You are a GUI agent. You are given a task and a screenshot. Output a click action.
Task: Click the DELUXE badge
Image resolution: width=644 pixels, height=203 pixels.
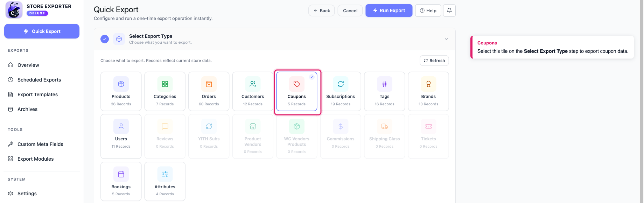tap(37, 13)
